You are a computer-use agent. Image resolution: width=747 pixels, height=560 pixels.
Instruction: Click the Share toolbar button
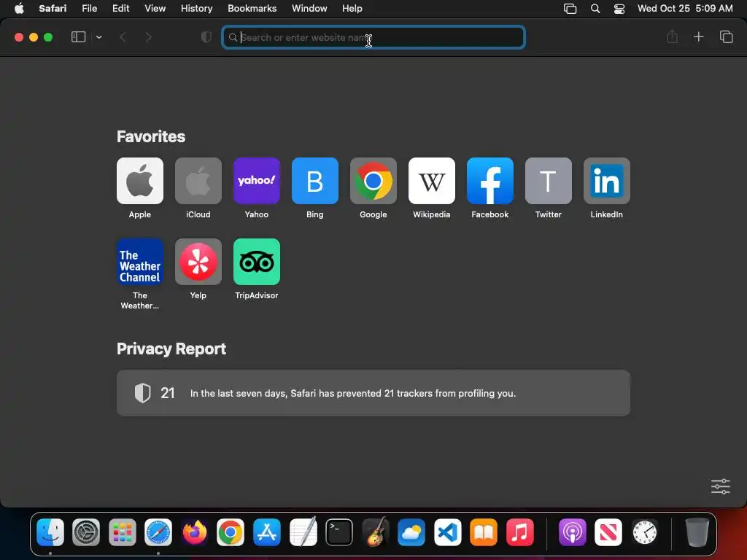[672, 36]
